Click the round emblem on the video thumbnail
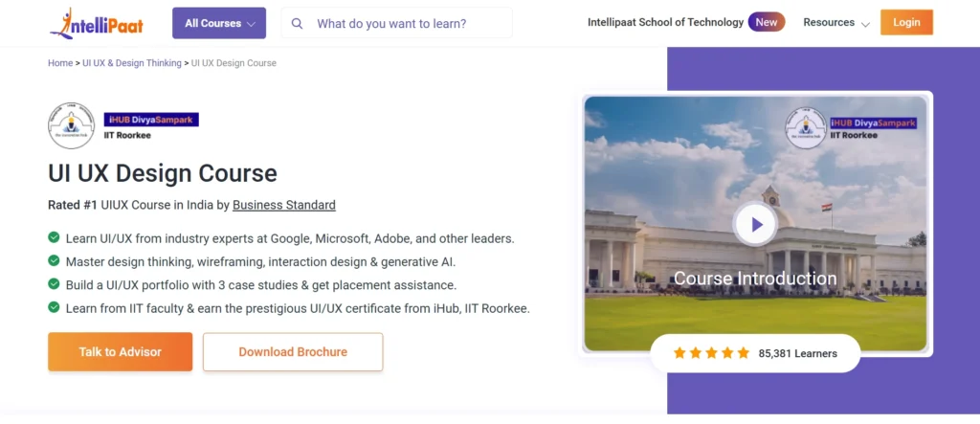This screenshot has height=424, width=980. pos(806,127)
